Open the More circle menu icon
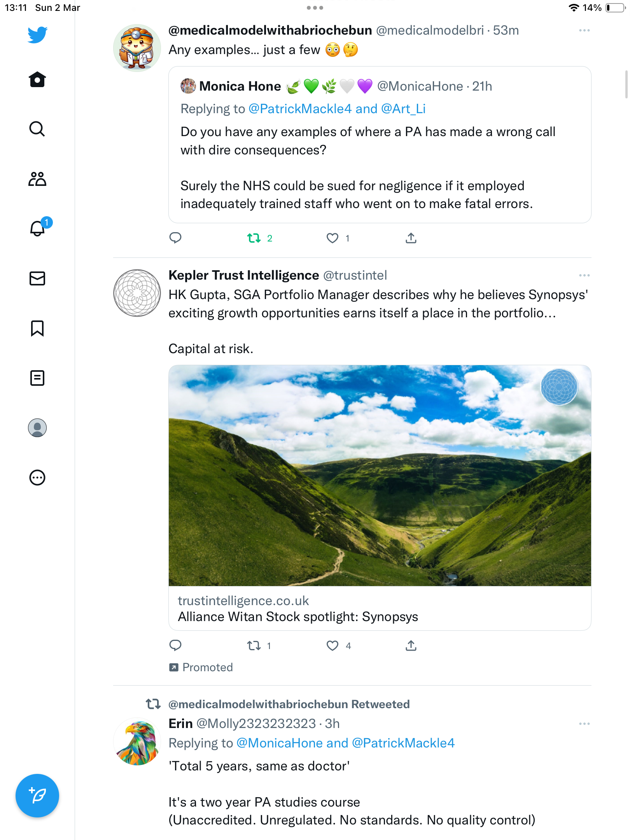 click(37, 478)
